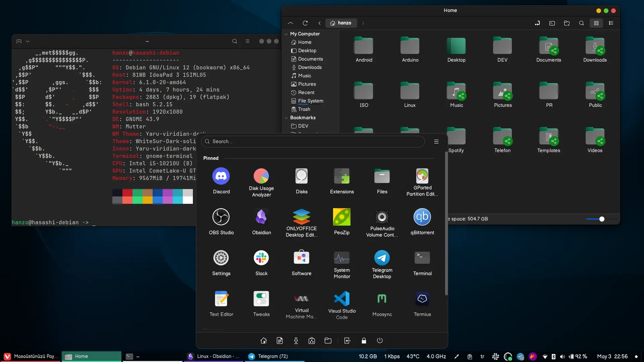644x362 pixels.
Task: Launch qBittorrent from the pinned apps
Action: (422, 222)
